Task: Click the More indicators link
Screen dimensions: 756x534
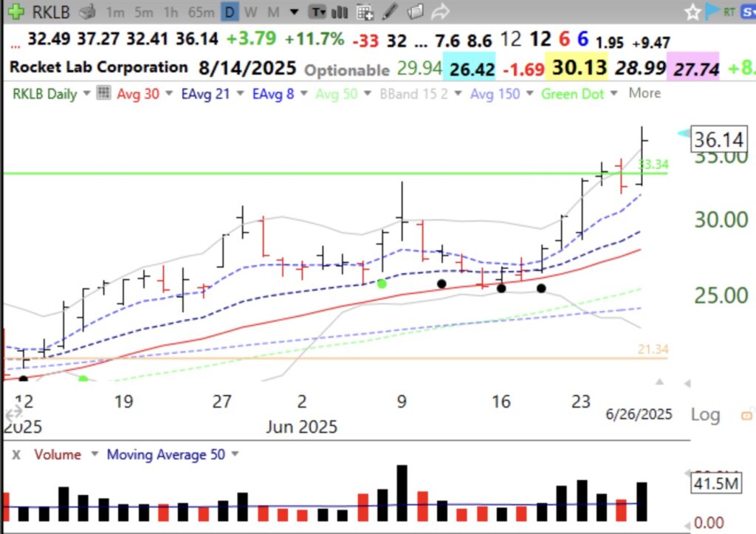Action: (644, 93)
